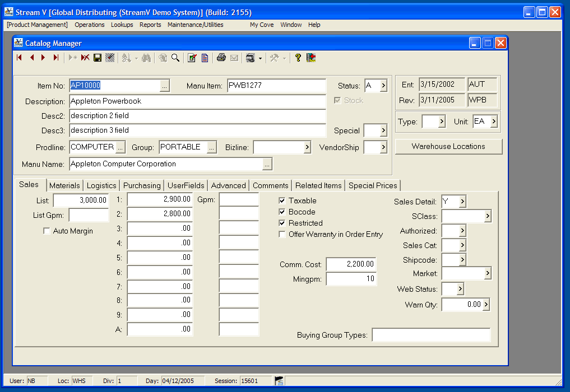This screenshot has width=570, height=392.
Task: Expand the Bizline dropdown
Action: click(307, 147)
